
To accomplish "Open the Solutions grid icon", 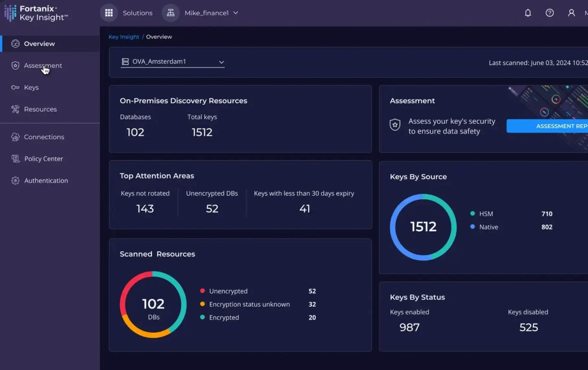I will pos(109,13).
